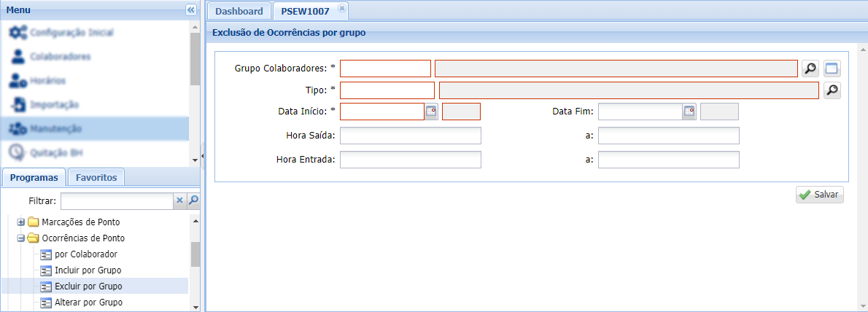The width and height of the screenshot is (868, 312).
Task: Select Alterar por Grupo program
Action: pyautogui.click(x=88, y=303)
